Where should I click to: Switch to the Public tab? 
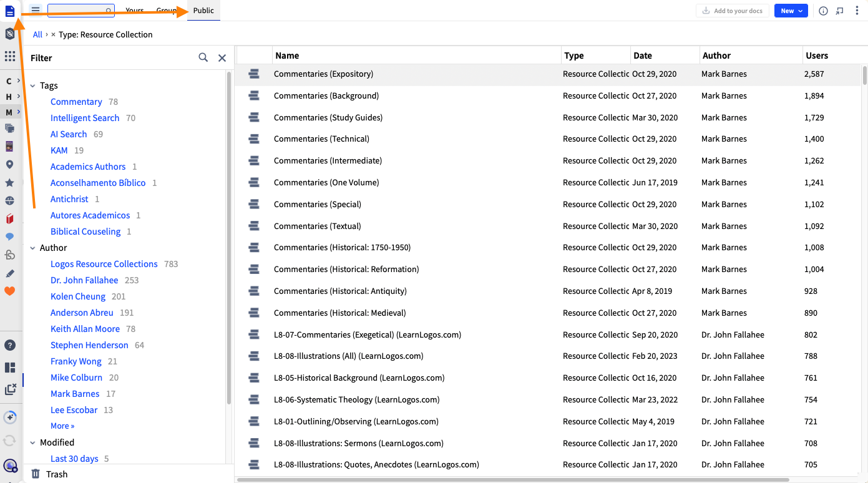click(x=203, y=11)
